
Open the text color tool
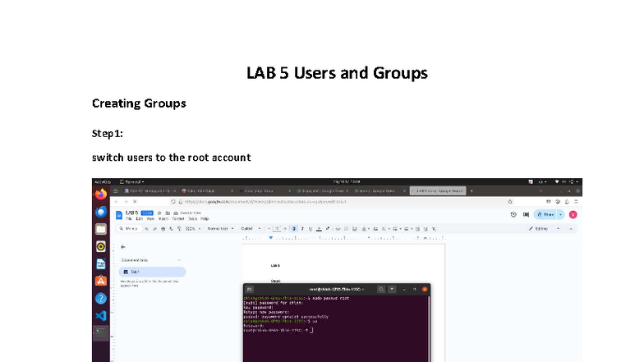click(319, 228)
